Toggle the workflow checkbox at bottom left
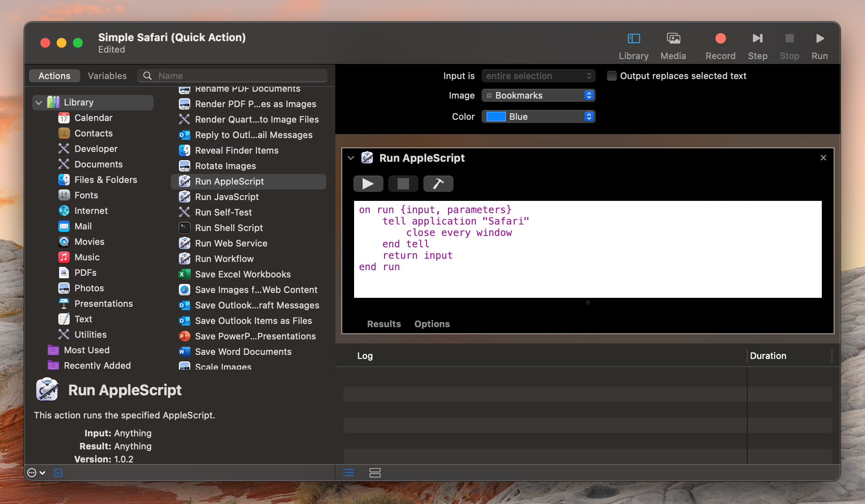Screen dimensions: 865x504 (x=58, y=473)
